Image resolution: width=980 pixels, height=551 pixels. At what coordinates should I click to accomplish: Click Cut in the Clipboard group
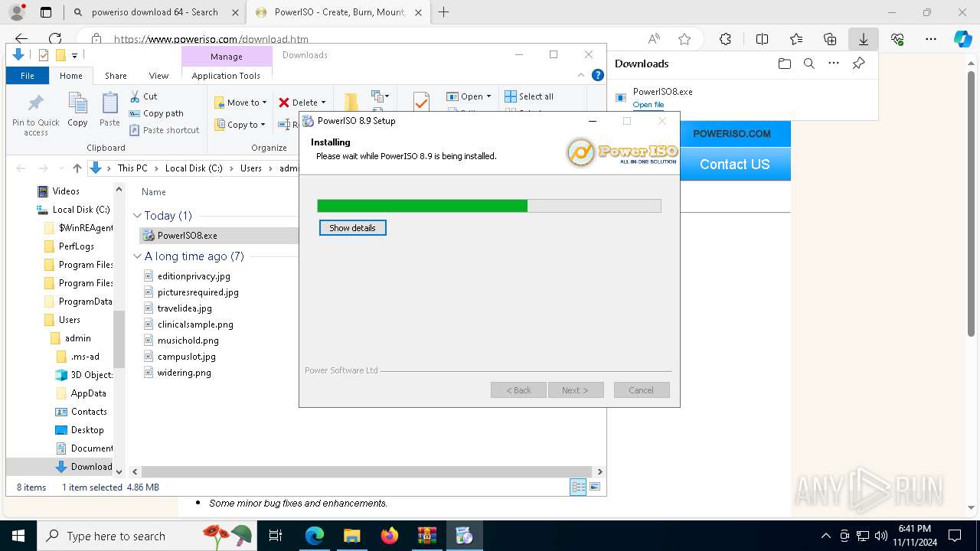point(143,96)
